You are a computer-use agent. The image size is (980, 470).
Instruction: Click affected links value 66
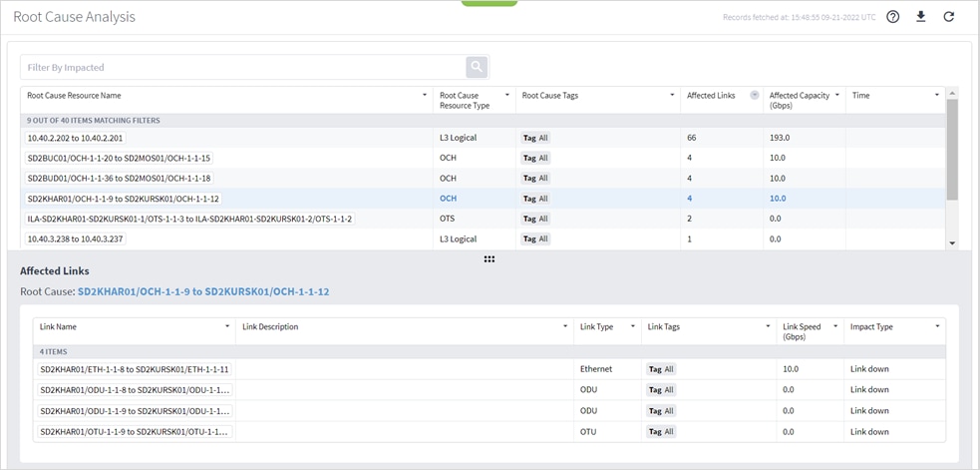point(692,138)
